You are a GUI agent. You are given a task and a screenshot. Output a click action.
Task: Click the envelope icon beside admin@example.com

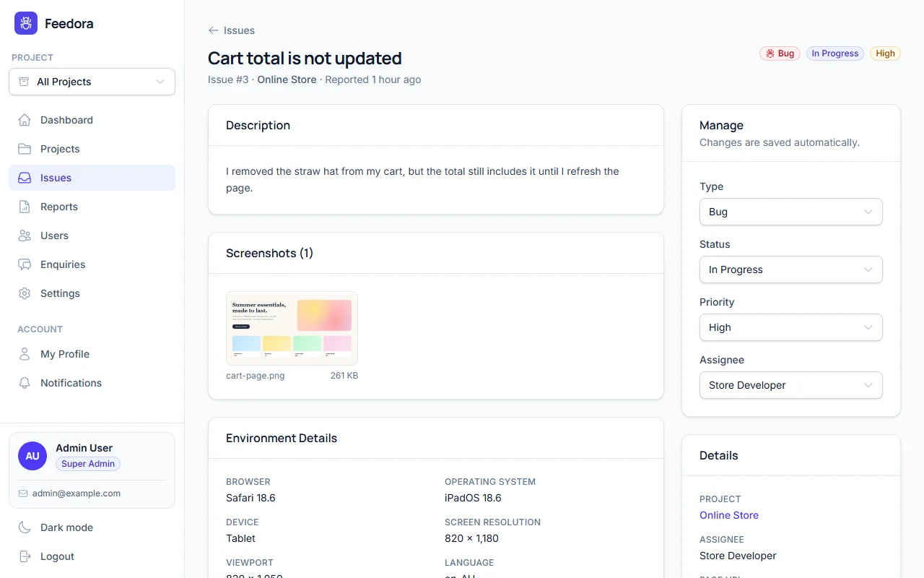pos(23,493)
